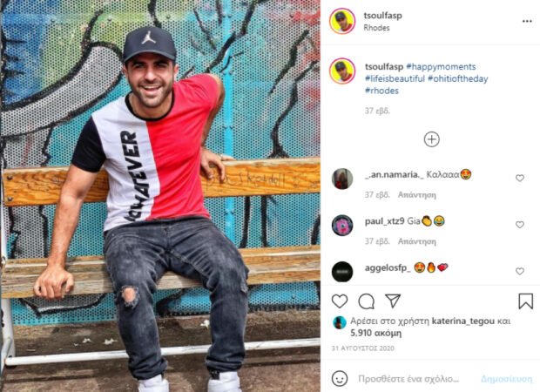Open the #lifeisbeautiful hashtag
The width and height of the screenshot is (540, 392).
395,78
